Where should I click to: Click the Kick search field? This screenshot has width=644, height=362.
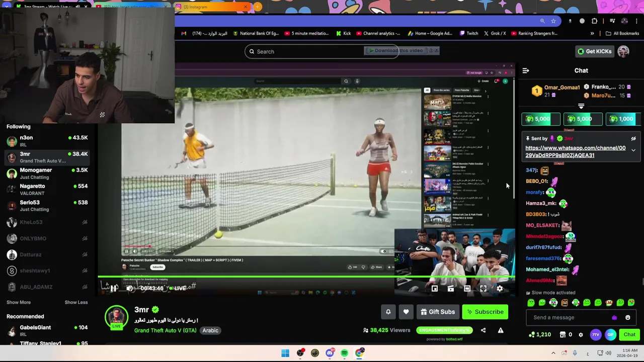pyautogui.click(x=321, y=51)
